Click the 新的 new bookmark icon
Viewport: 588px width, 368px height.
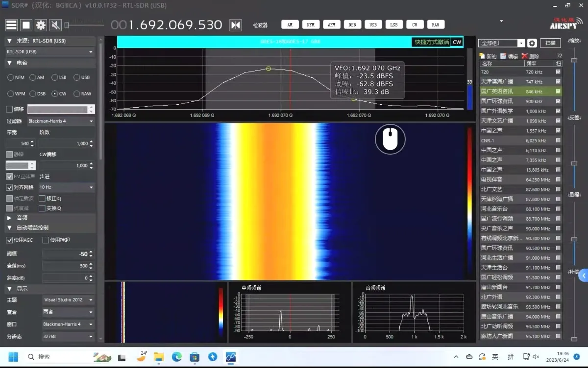483,56
